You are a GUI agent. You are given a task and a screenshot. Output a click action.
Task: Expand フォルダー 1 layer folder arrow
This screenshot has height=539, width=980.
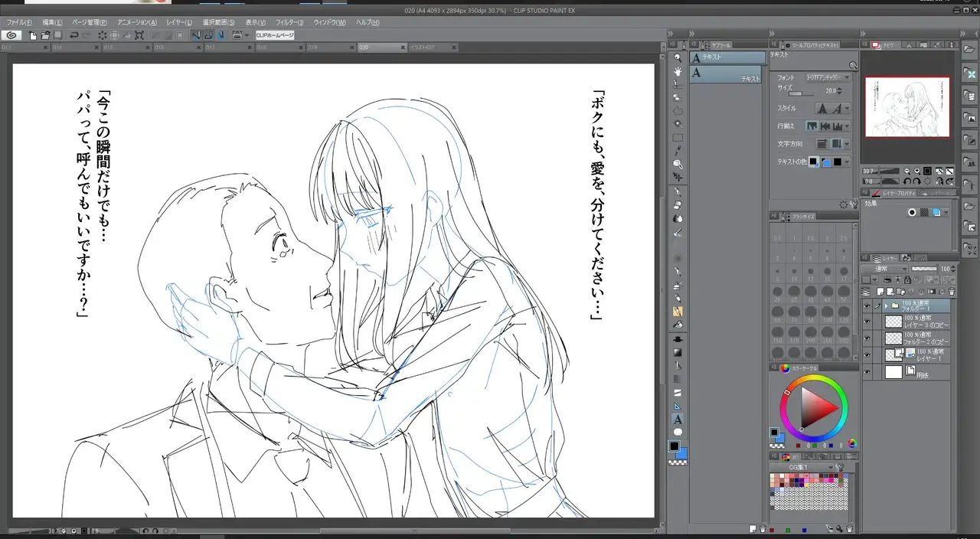click(886, 305)
